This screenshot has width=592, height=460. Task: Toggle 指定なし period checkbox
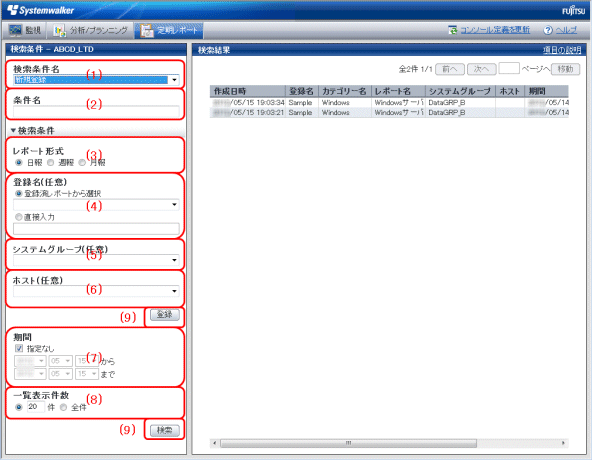click(18, 348)
